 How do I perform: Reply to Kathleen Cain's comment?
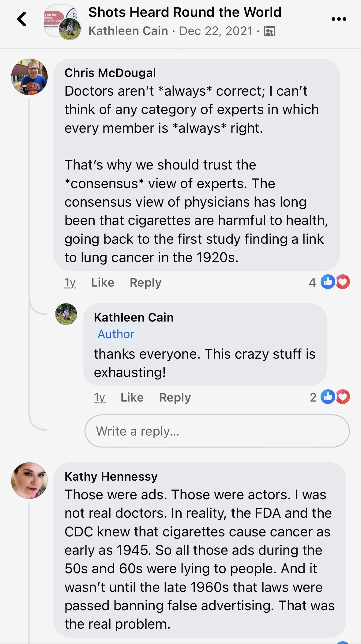175,397
